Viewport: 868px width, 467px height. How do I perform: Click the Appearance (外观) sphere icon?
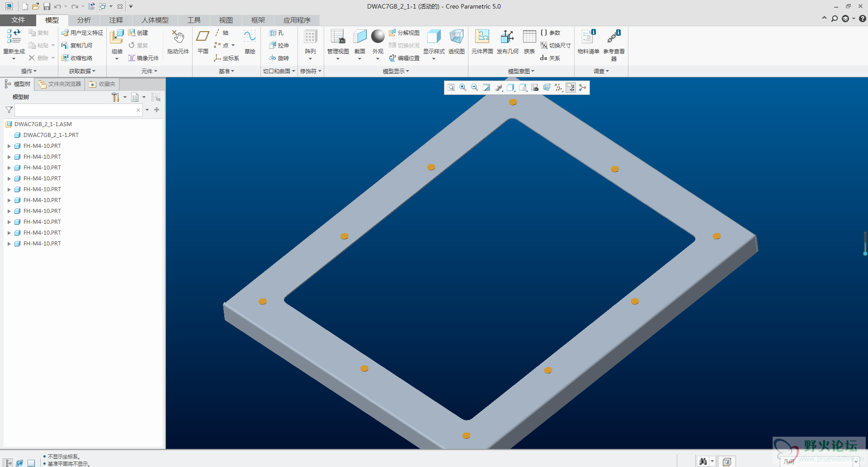pos(378,36)
